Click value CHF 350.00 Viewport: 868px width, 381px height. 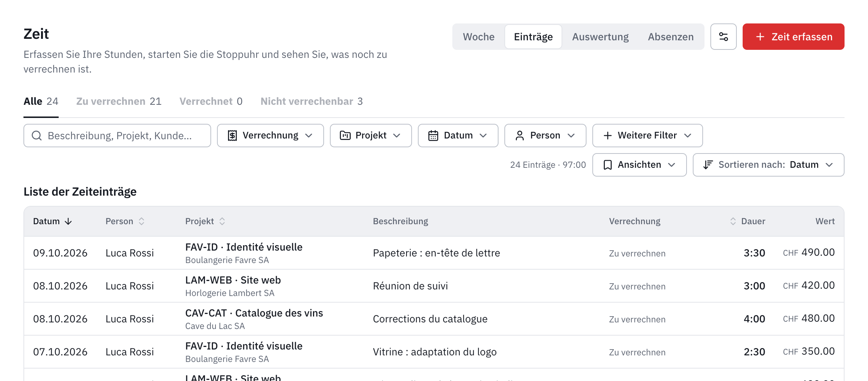click(809, 351)
